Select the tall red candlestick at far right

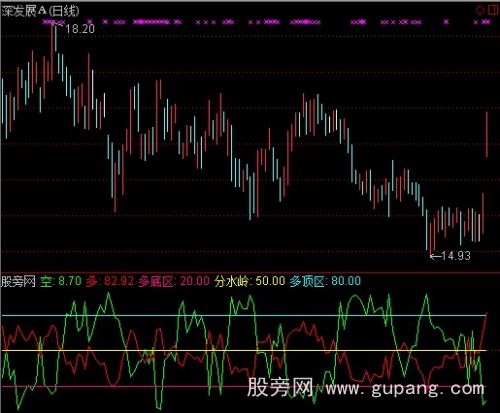[x=487, y=135]
